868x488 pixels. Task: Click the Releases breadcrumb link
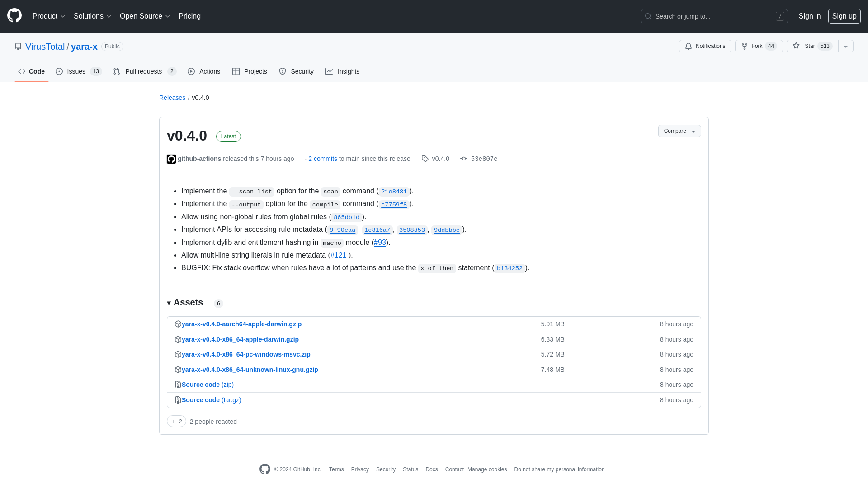(x=172, y=97)
